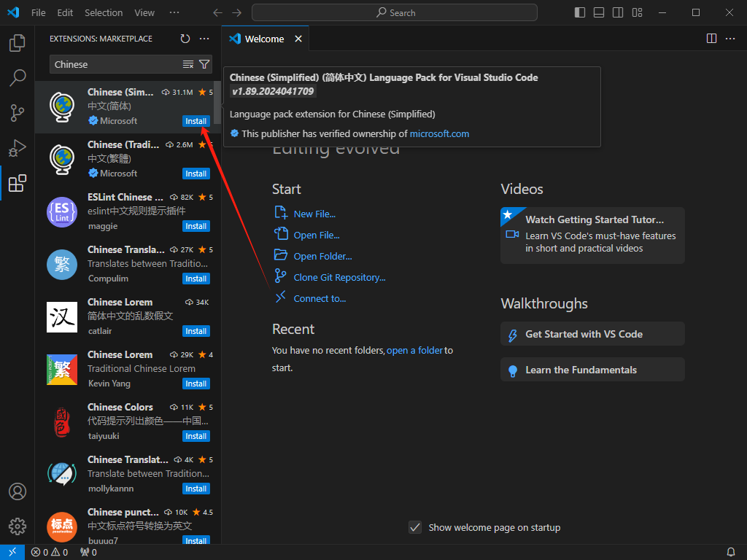The height and width of the screenshot is (560, 747).
Task: Close the Welcome tab
Action: coord(298,39)
